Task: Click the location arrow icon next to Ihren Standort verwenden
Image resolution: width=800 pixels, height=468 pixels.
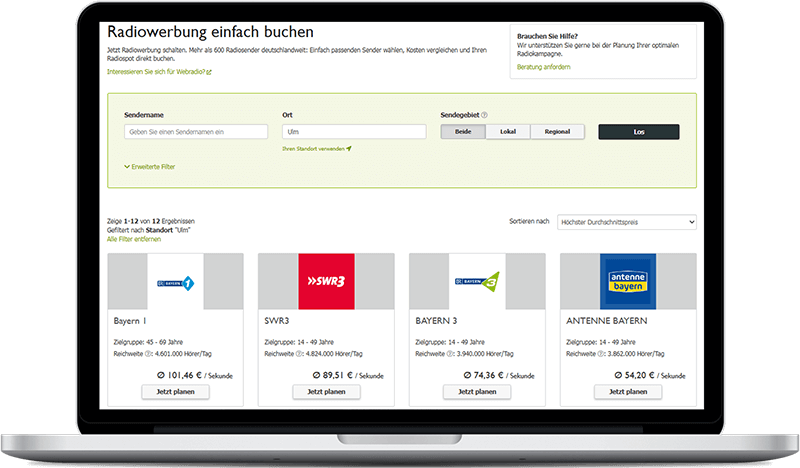Action: point(349,149)
